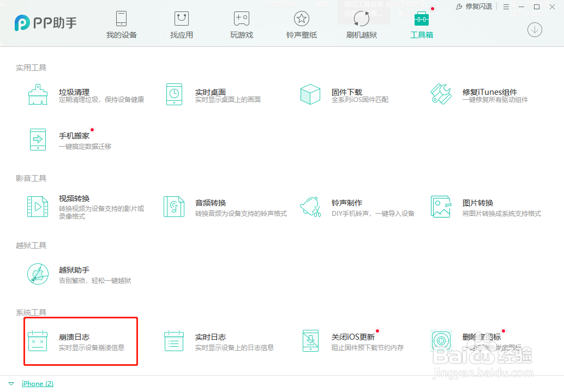Click the 关闭iOS更新 title text
Viewport: 564px width, 392px height.
point(353,337)
